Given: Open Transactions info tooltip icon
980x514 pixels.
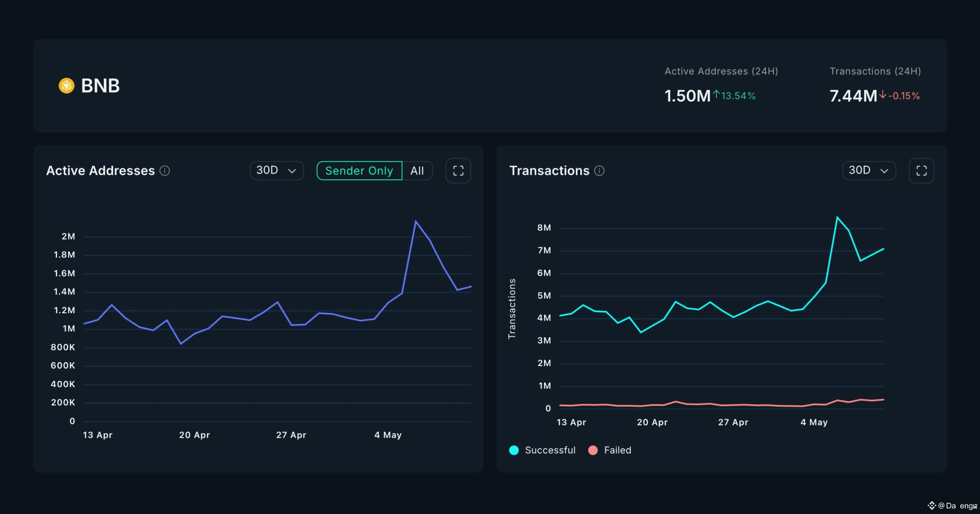Looking at the screenshot, I should 599,171.
